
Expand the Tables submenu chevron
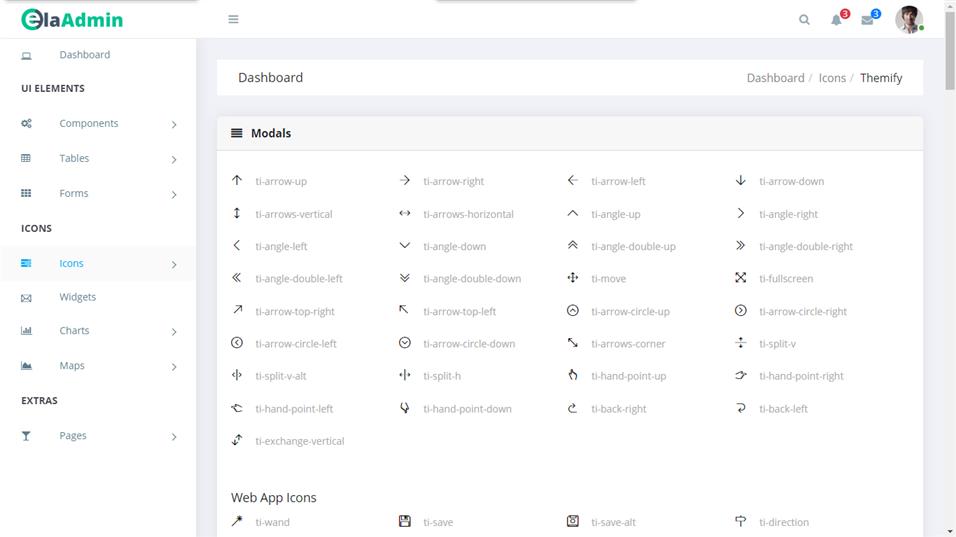tap(174, 159)
